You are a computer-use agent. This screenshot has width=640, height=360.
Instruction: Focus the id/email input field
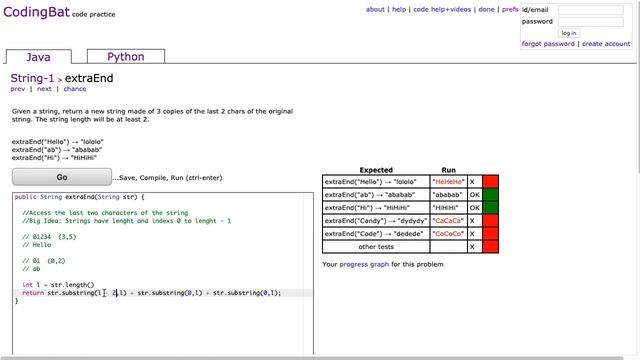pos(591,10)
